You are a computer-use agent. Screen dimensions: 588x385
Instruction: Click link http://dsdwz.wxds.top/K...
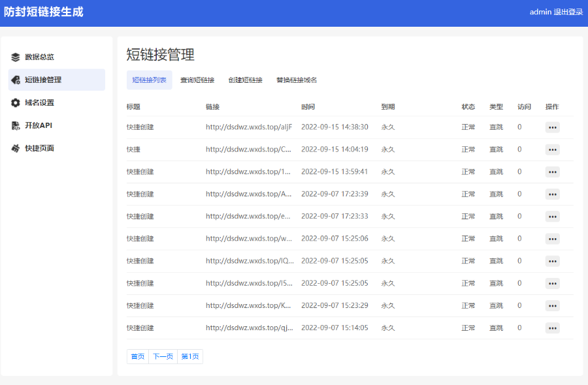248,305
